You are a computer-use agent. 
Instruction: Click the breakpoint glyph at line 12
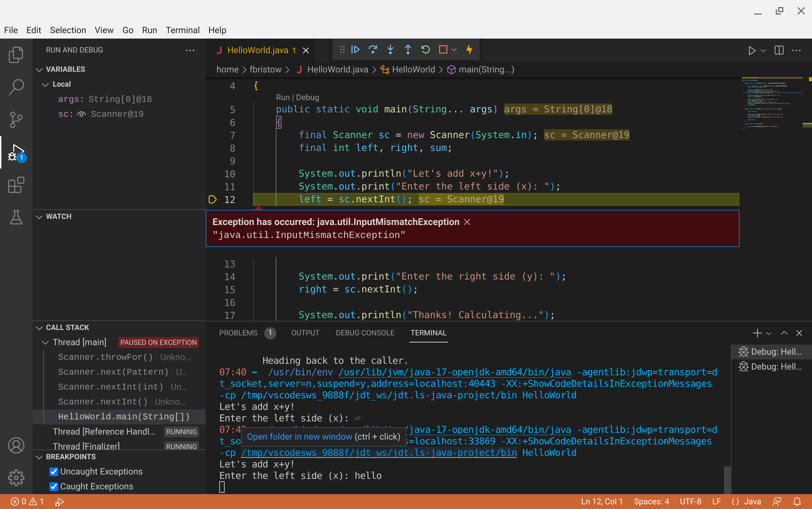point(212,200)
